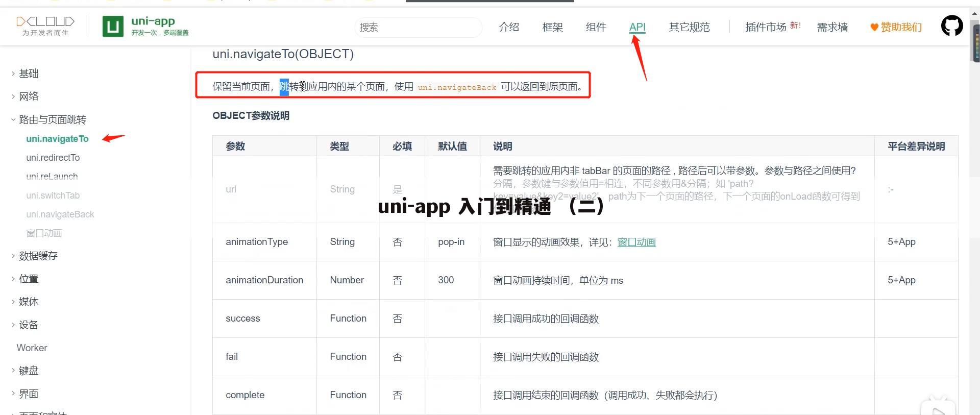Open the GitHub icon link
This screenshot has width=980, height=415.
[x=952, y=26]
